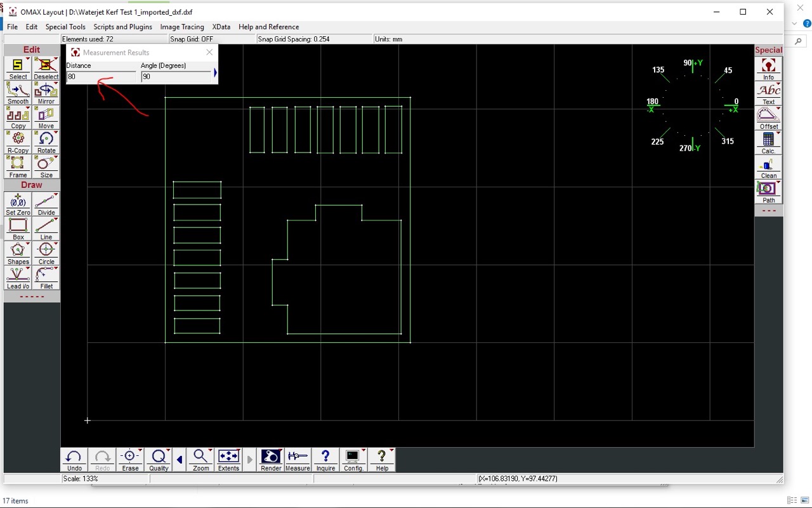The width and height of the screenshot is (812, 508).
Task: Click search icon in background Explorer window
Action: pos(799,41)
